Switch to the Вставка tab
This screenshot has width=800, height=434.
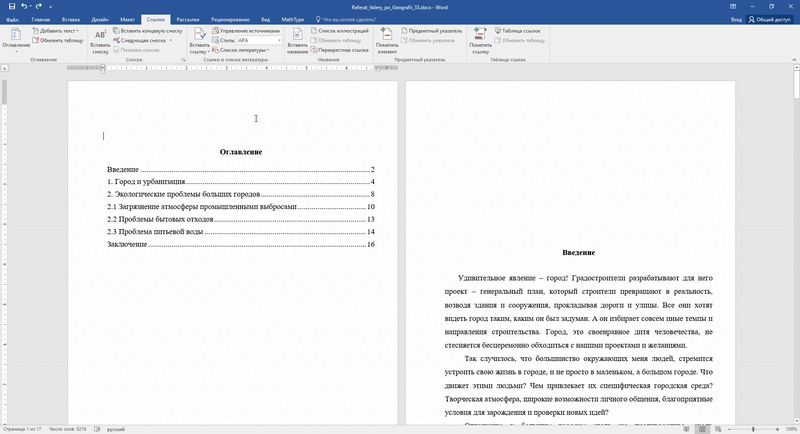point(71,19)
